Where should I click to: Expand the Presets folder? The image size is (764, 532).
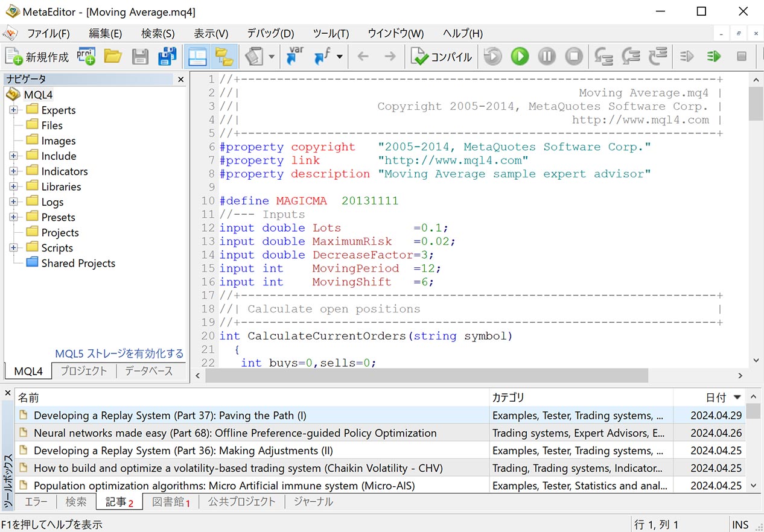[13, 217]
